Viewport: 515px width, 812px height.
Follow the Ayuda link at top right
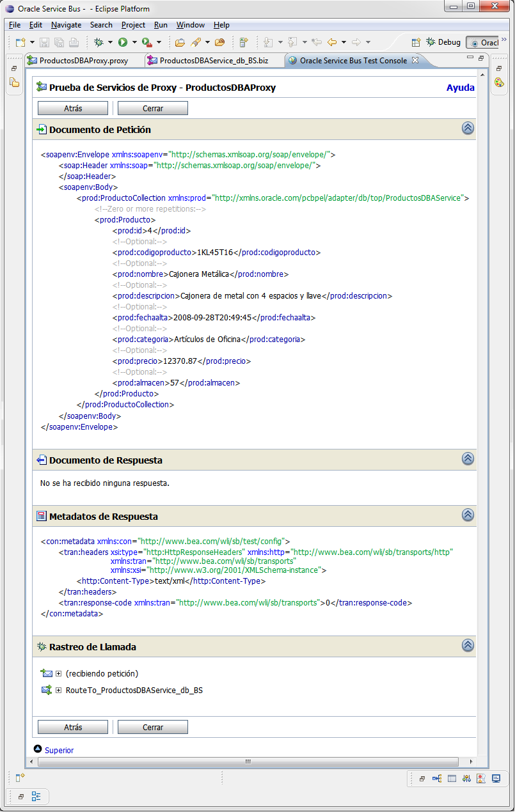[460, 88]
